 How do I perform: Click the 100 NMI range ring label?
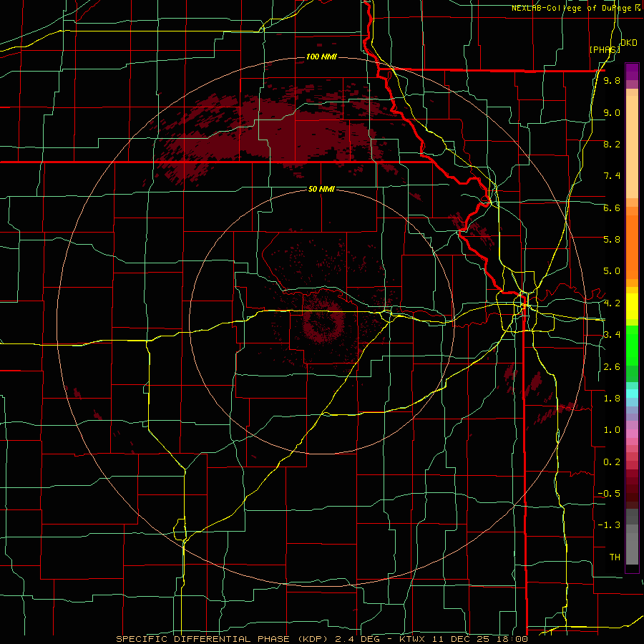[321, 57]
